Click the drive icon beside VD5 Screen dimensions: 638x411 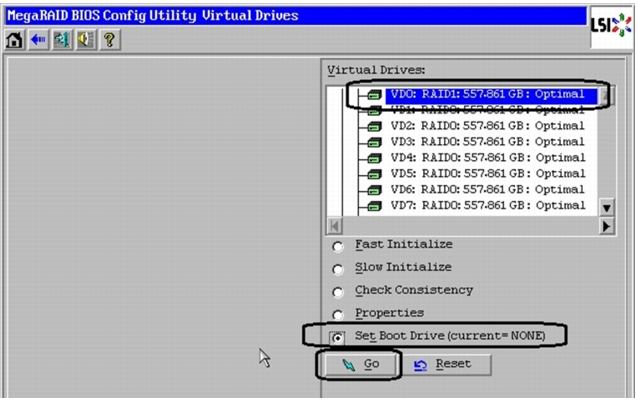coord(374,174)
